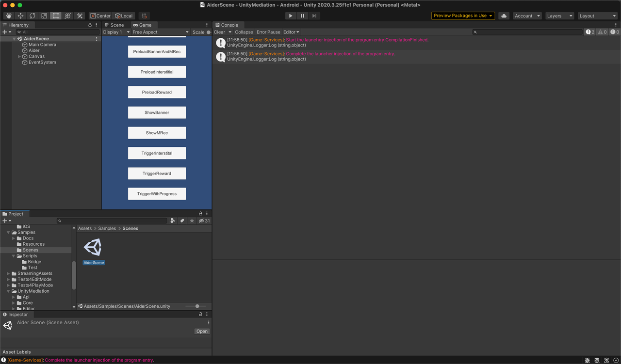
Task: Click ShowBanner button in Game view
Action: [x=157, y=112]
